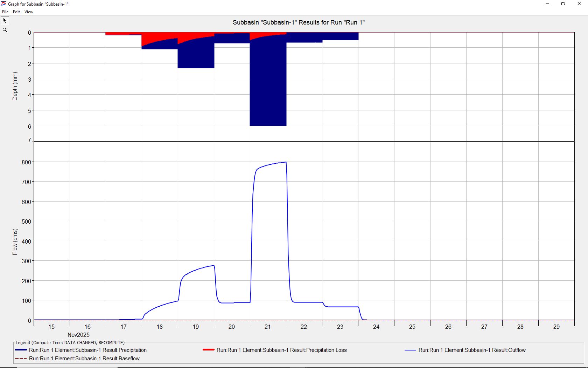Click the dashed Baseflow legend line sample
Screen dimensions: 588x368
[x=21, y=359]
